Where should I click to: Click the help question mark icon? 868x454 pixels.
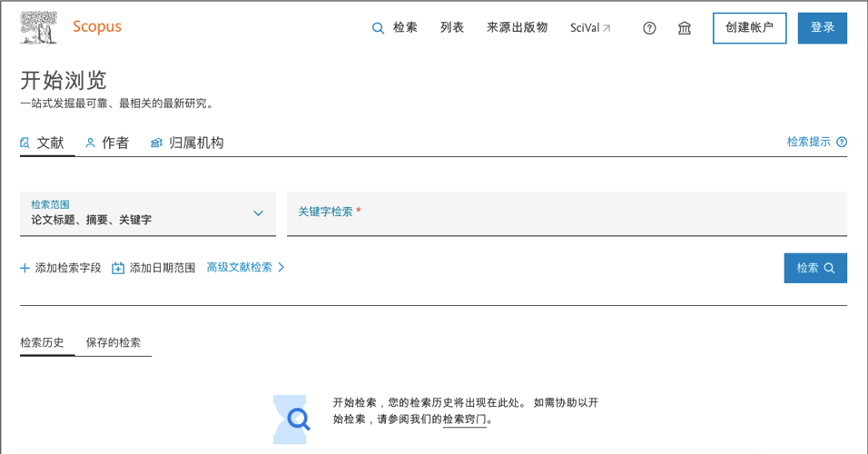point(649,28)
